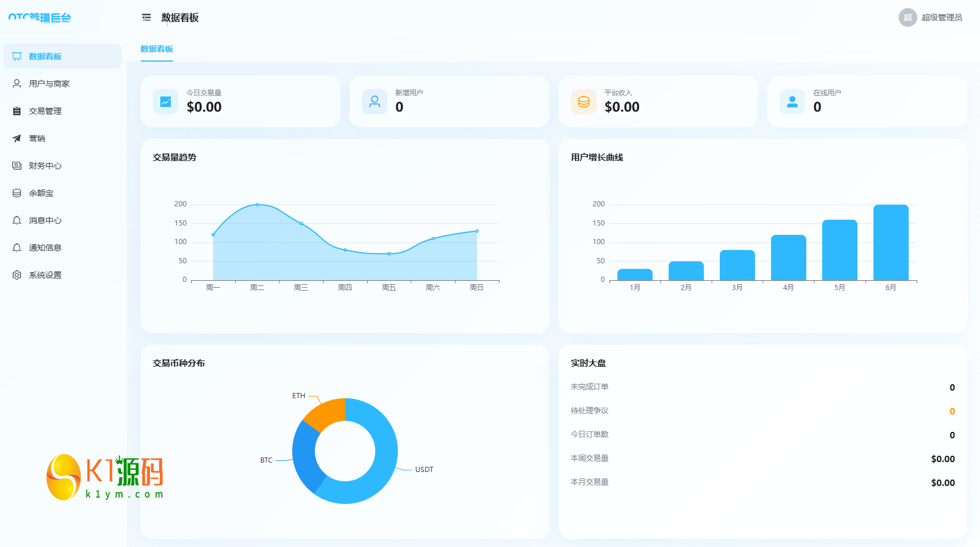Select 余额宝 in the sidebar
Viewport: 980px width, 547px height.
coord(63,193)
